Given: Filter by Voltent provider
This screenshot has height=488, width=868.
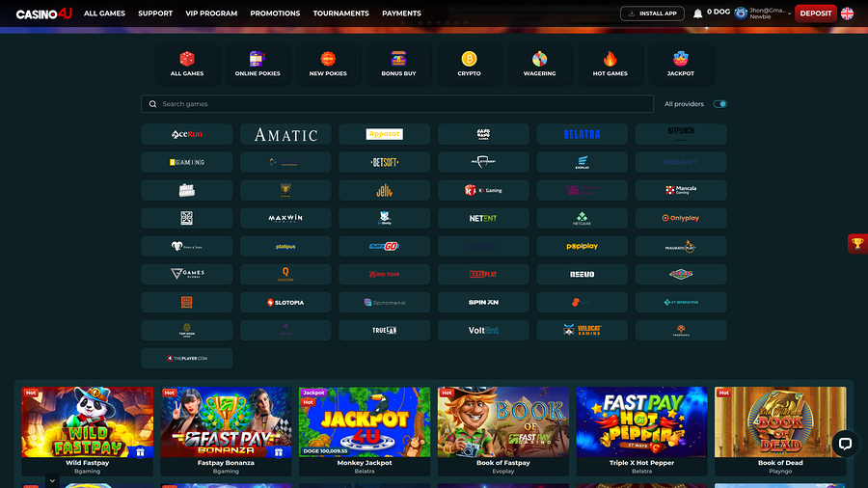Looking at the screenshot, I should (x=483, y=330).
